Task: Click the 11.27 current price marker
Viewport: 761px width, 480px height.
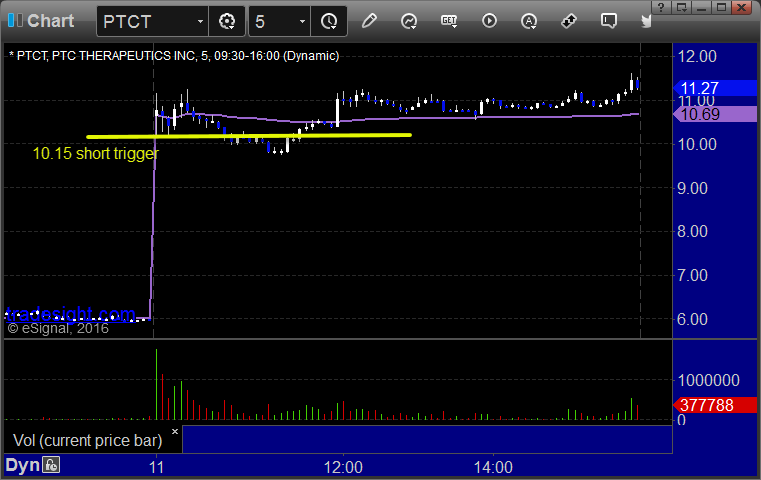Action: [x=715, y=88]
